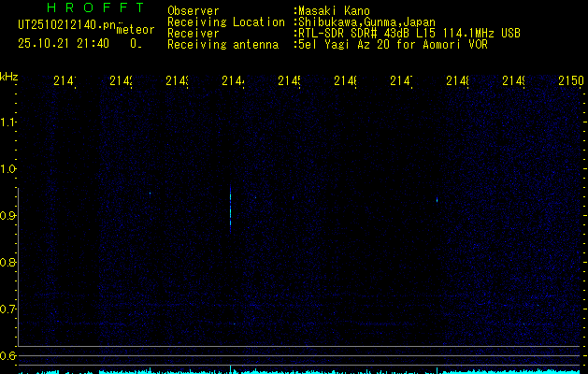Click the long meteor echo streak near 2144
This screenshot has width=588, height=374.
[230, 209]
